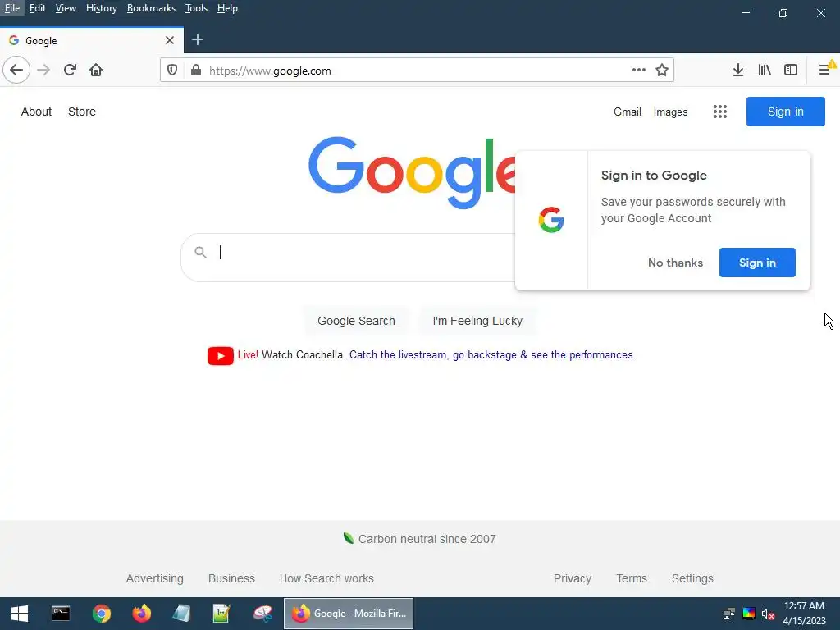This screenshot has height=630, width=840.
Task: Go back using Firefox back arrow
Action: click(16, 71)
